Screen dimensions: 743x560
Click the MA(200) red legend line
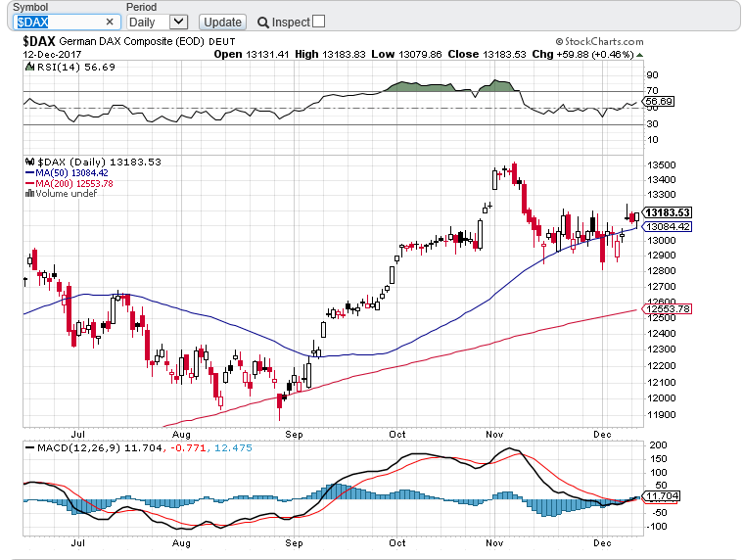[x=29, y=183]
